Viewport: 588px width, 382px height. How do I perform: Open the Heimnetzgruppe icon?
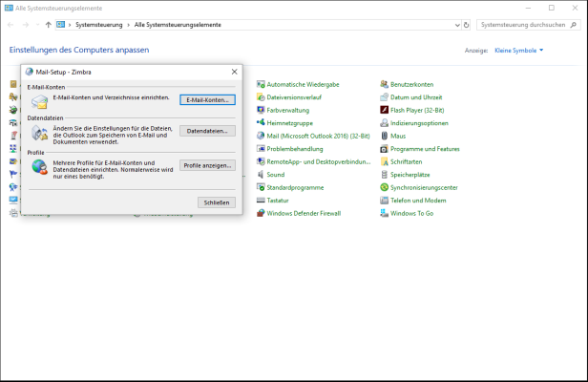pos(261,123)
